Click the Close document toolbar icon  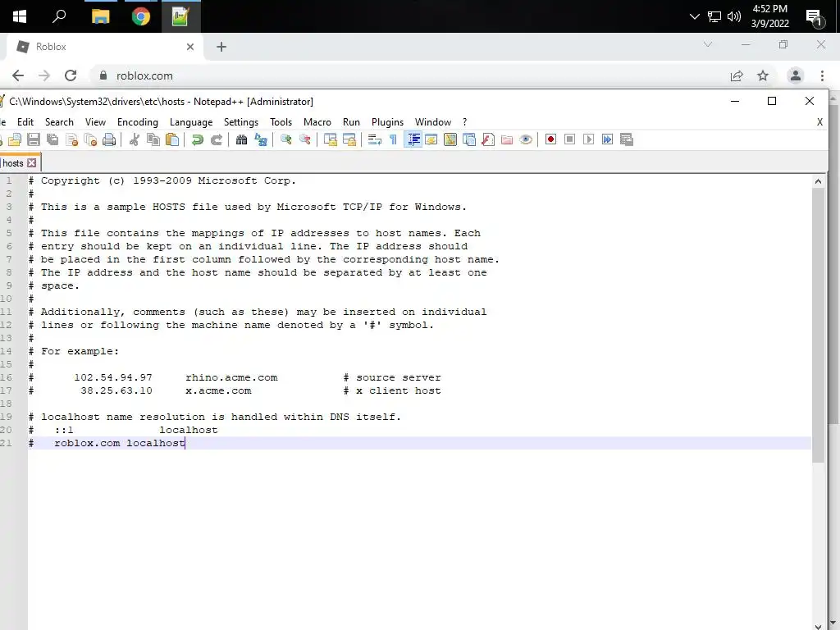pyautogui.click(x=72, y=139)
